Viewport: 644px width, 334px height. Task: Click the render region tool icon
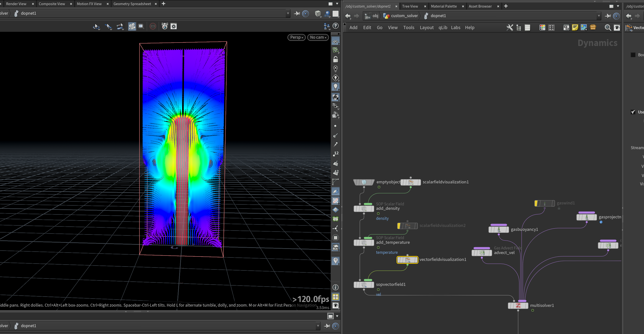tap(141, 26)
